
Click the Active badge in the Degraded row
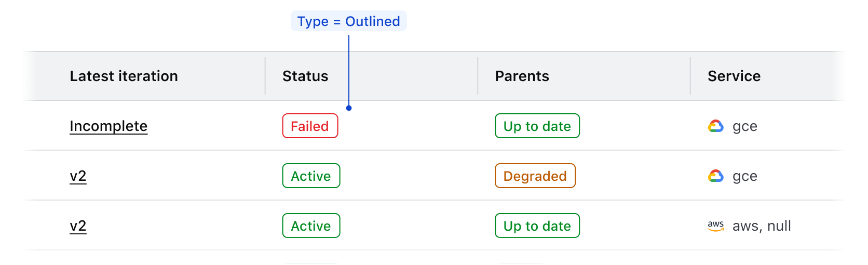pyautogui.click(x=311, y=176)
